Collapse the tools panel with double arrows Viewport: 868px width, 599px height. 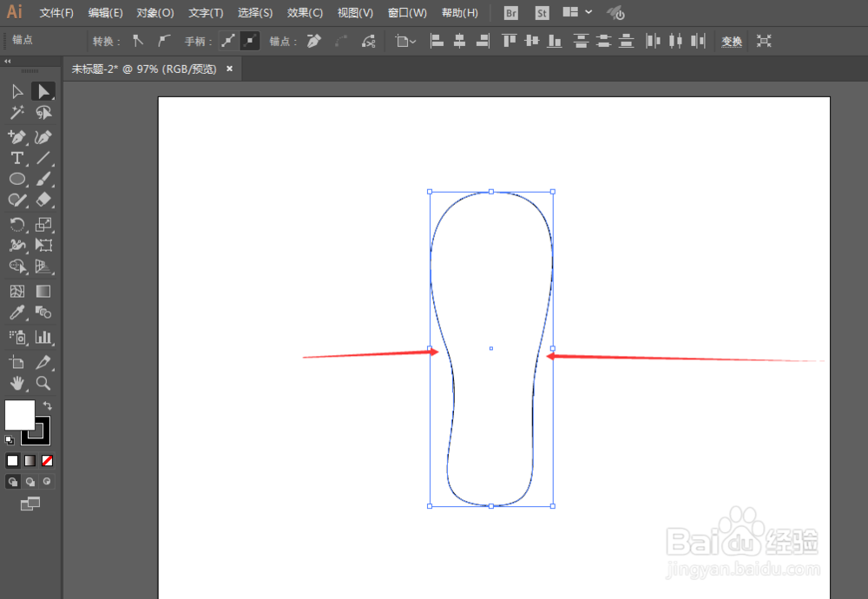pyautogui.click(x=7, y=61)
